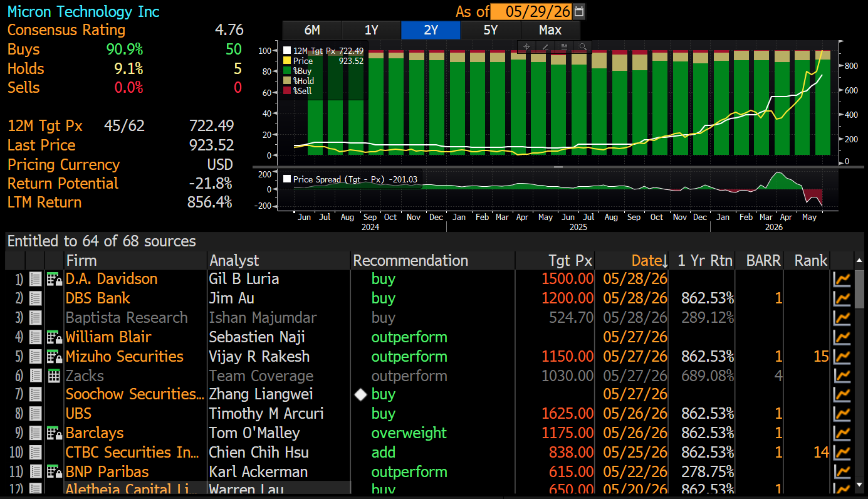
Task: Click the green %Buy legend swatch
Action: click(287, 71)
